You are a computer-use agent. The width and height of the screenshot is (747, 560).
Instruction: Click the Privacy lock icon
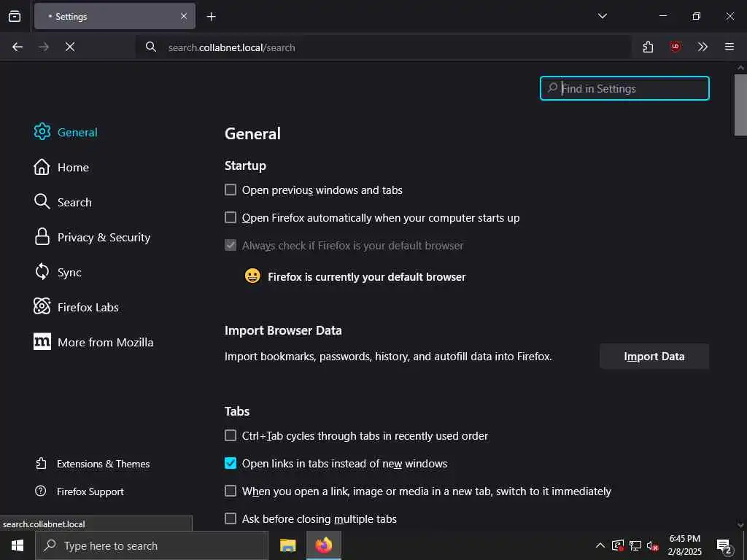coord(42,237)
